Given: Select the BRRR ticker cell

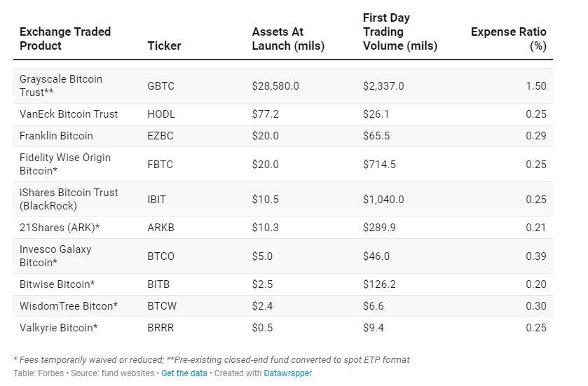Looking at the screenshot, I should tap(160, 328).
